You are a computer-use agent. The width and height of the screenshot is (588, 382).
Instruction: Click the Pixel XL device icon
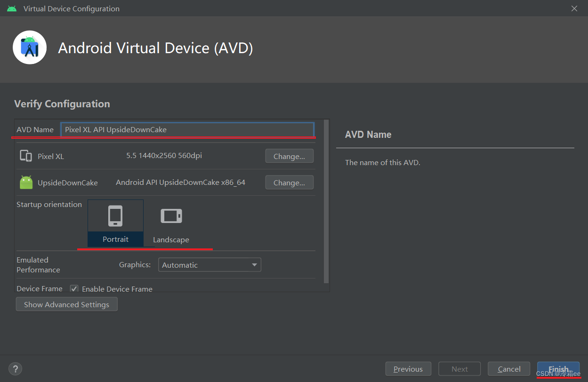(x=26, y=155)
